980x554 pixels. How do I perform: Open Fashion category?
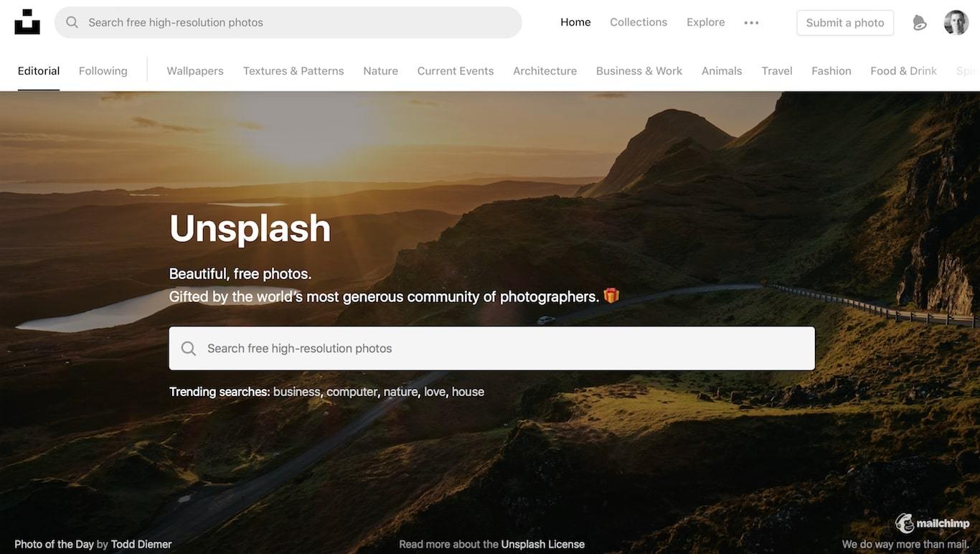point(831,71)
